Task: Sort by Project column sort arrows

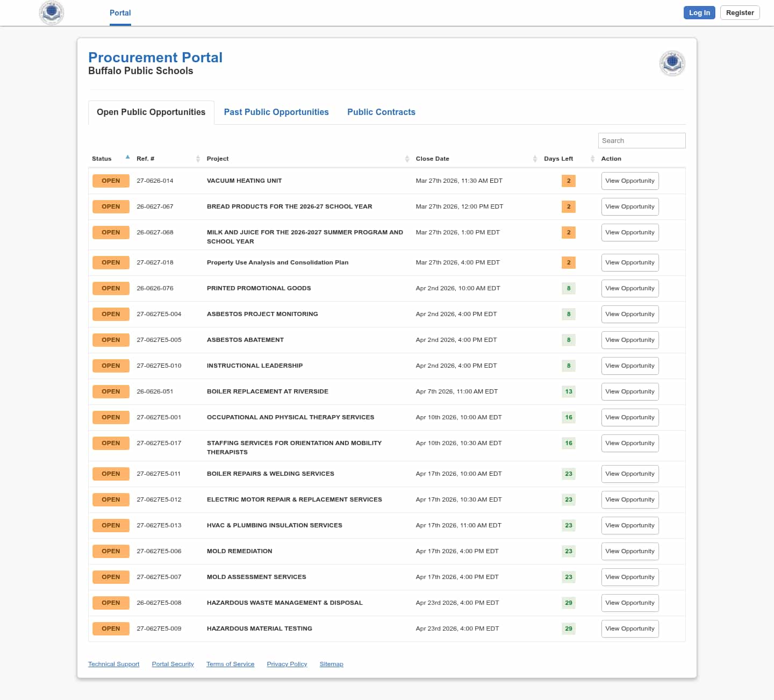Action: click(x=407, y=159)
